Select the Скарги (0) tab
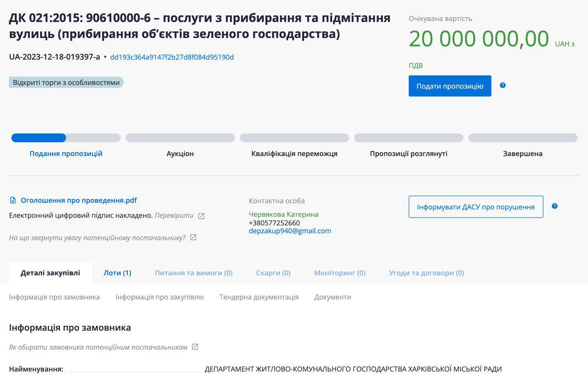This screenshot has width=588, height=380. [x=273, y=273]
